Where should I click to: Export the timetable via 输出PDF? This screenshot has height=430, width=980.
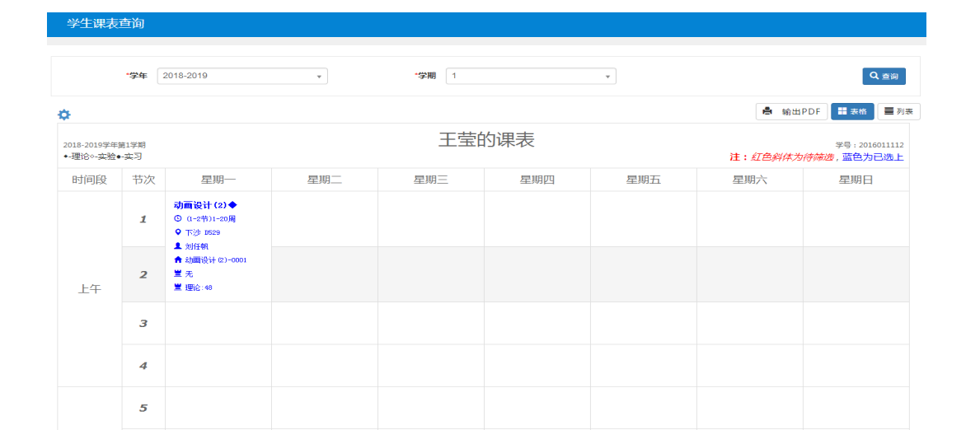click(792, 112)
